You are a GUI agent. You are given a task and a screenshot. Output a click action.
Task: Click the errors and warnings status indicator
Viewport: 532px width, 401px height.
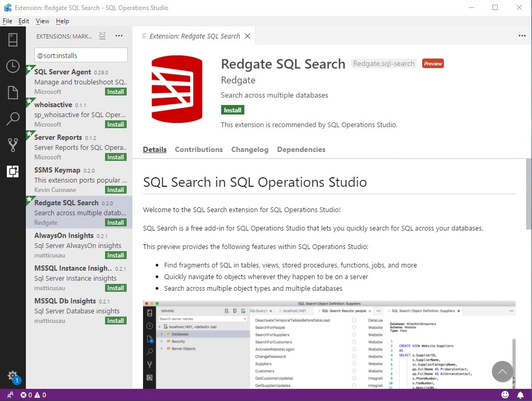pyautogui.click(x=33, y=395)
